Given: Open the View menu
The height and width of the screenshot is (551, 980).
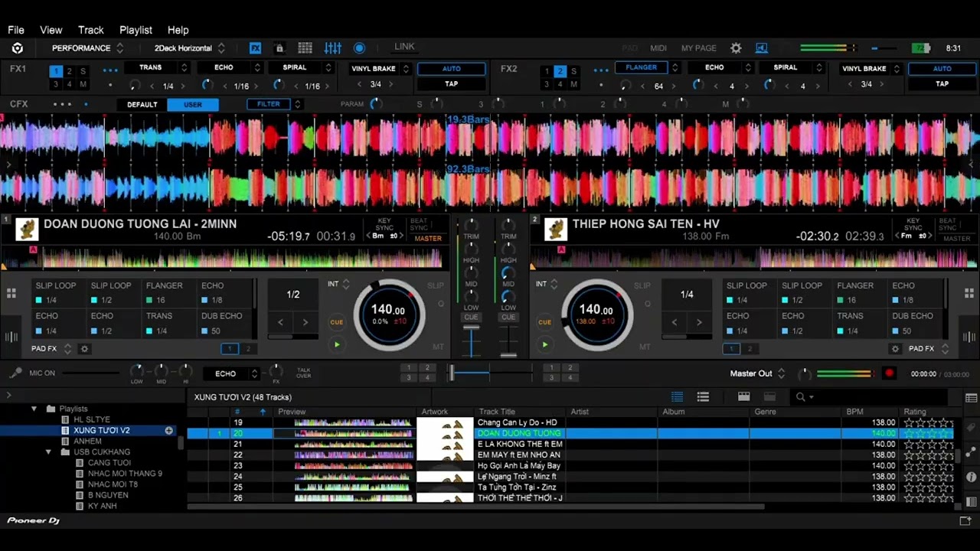Looking at the screenshot, I should [51, 30].
